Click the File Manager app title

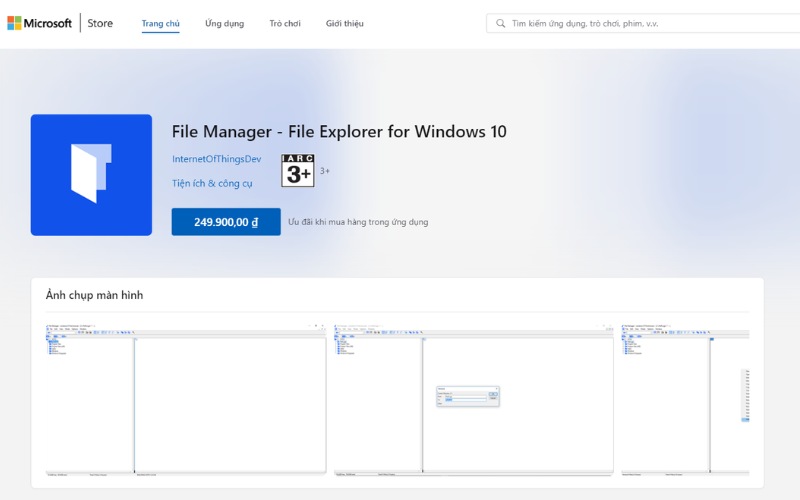click(339, 132)
